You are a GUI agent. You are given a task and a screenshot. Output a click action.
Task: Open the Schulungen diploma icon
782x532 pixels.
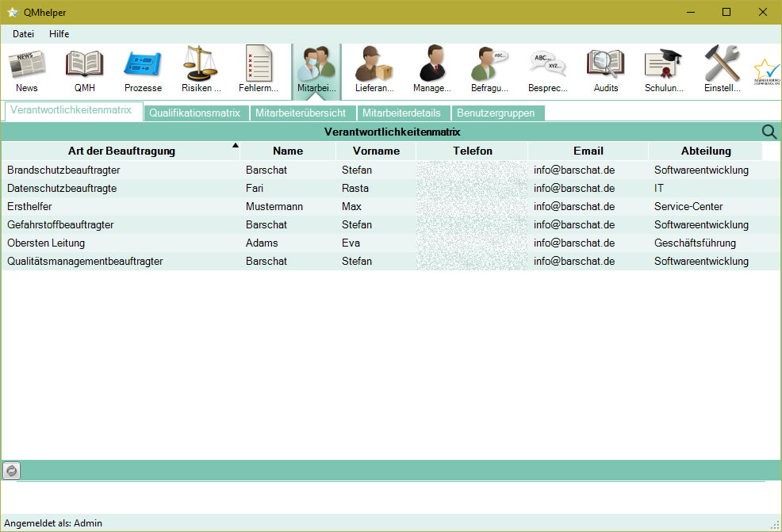[664, 70]
